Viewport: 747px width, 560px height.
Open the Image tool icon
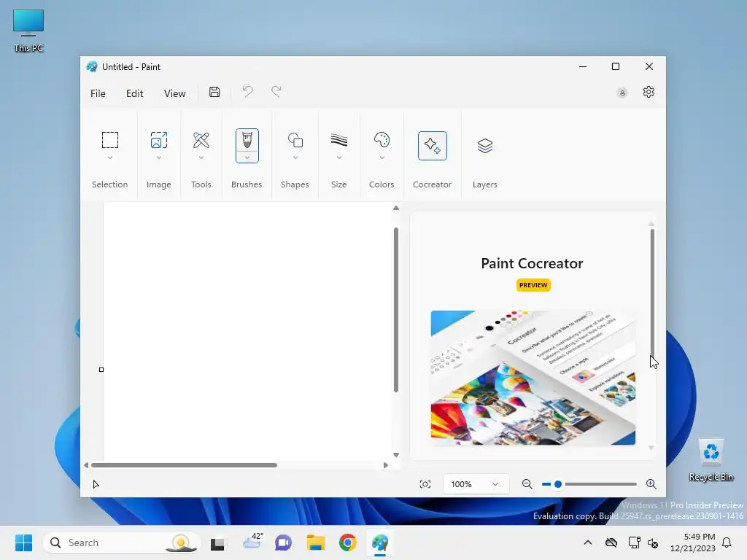pos(158,140)
